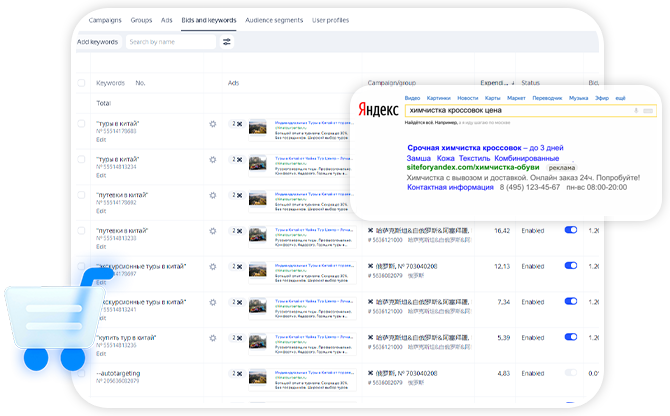Screen dimensions: 670x416
Task: Switch to the Campaigns tab
Action: click(107, 19)
